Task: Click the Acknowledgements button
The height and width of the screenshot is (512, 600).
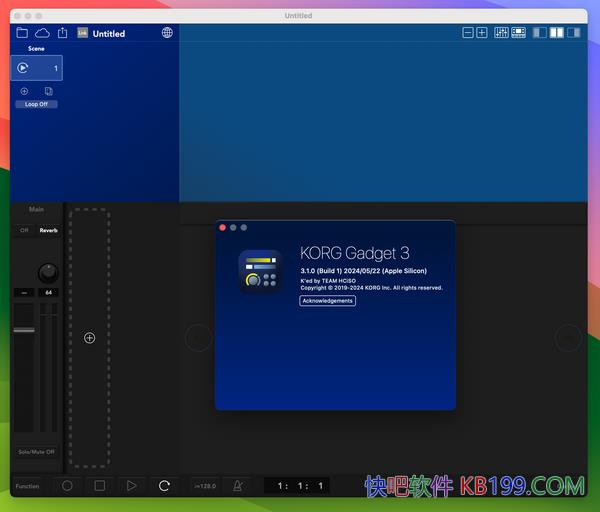Action: click(327, 300)
